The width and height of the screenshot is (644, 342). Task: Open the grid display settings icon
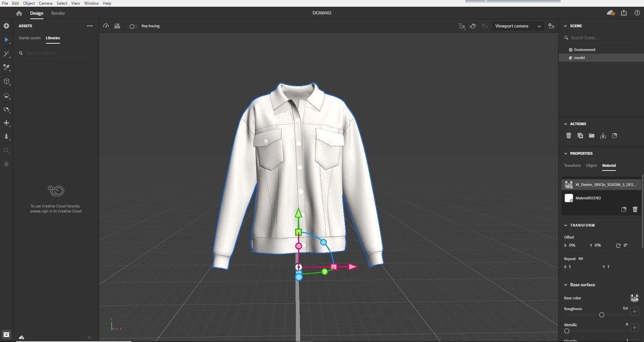tap(117, 26)
